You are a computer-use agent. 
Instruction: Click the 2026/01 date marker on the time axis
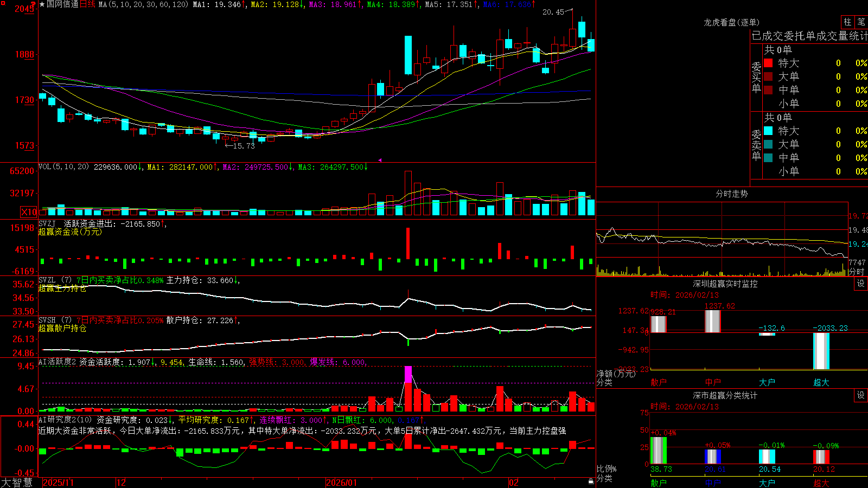click(x=342, y=483)
